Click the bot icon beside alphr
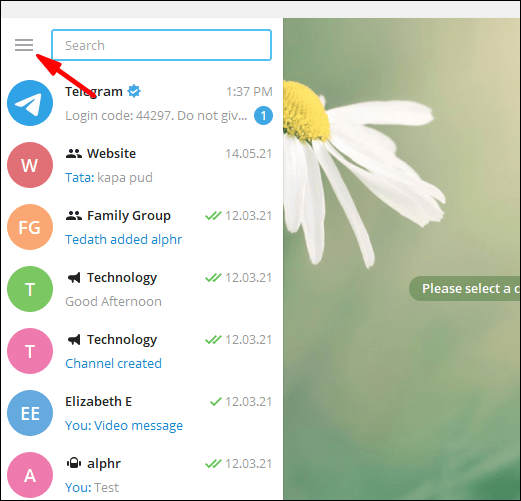 point(74,463)
